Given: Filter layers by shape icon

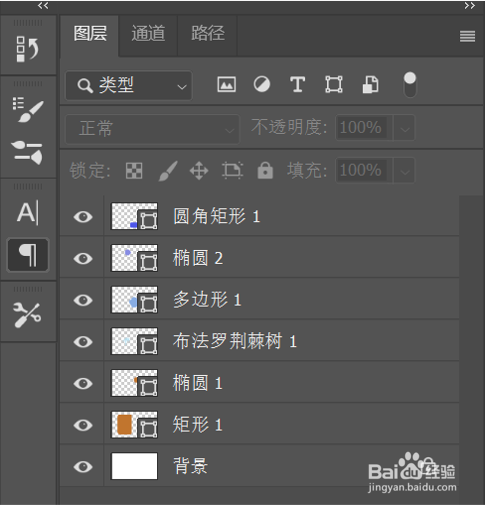Looking at the screenshot, I should click(334, 84).
